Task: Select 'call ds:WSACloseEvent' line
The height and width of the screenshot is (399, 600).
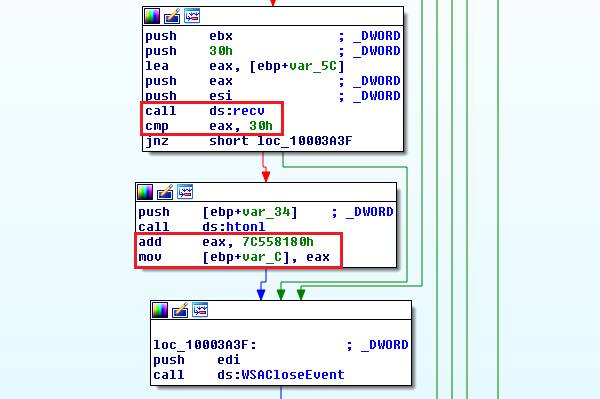Action: [249, 375]
